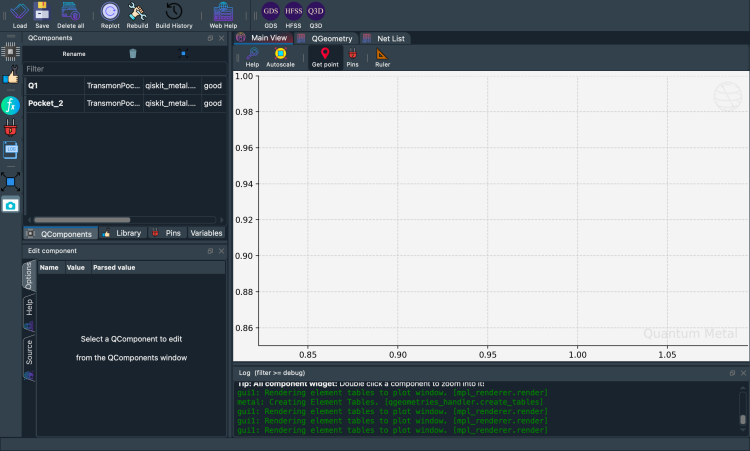Activate the Get point tool
The width and height of the screenshot is (750, 451).
pos(325,57)
